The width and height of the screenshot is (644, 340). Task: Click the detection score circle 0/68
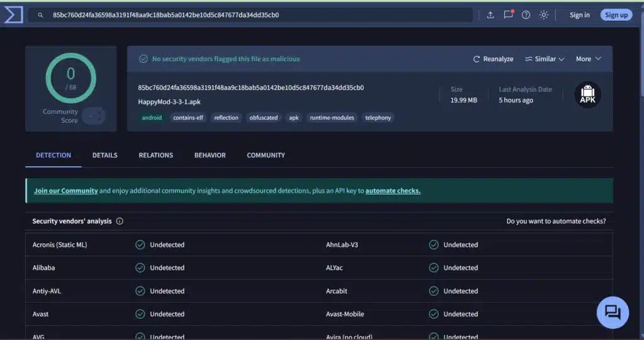70,78
